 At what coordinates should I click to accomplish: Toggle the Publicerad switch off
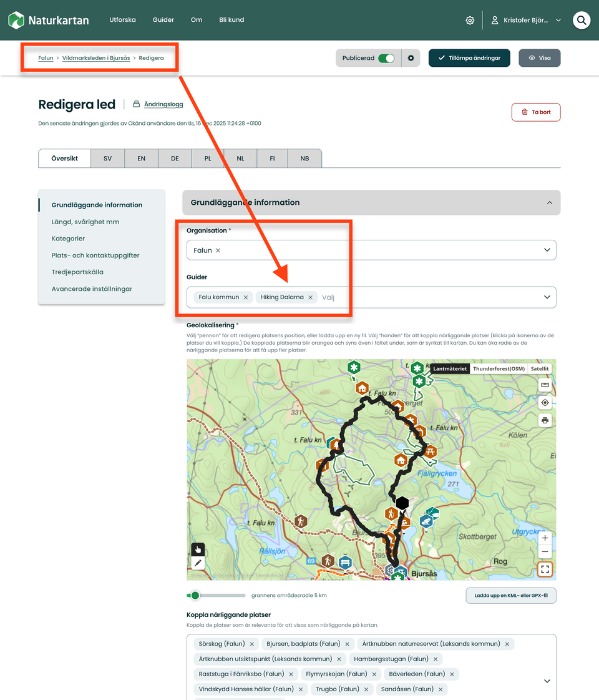pyautogui.click(x=386, y=57)
